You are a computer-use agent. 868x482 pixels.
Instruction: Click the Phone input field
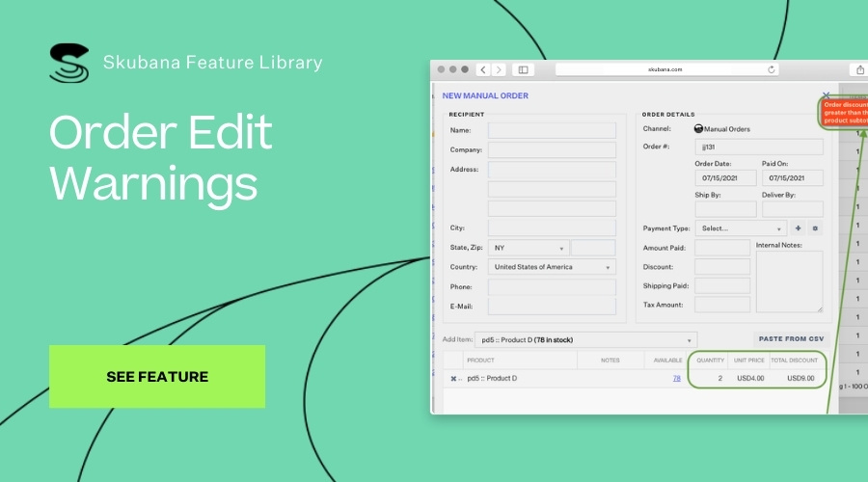click(x=552, y=286)
